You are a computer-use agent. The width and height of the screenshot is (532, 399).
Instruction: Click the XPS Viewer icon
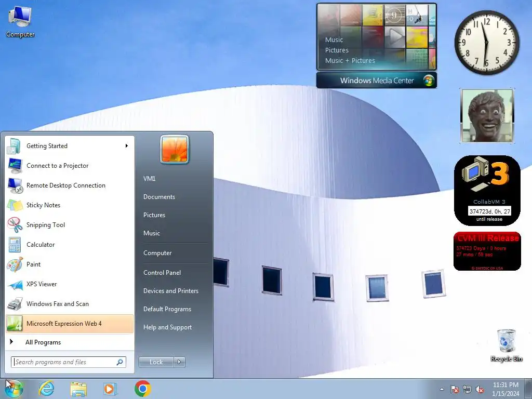pyautogui.click(x=15, y=284)
